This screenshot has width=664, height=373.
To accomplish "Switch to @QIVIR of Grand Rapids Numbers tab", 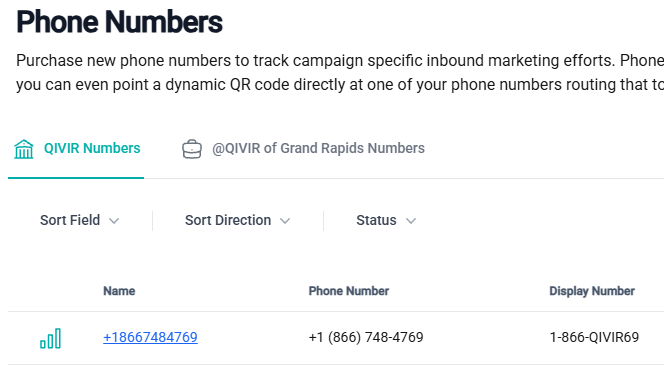I will point(303,149).
